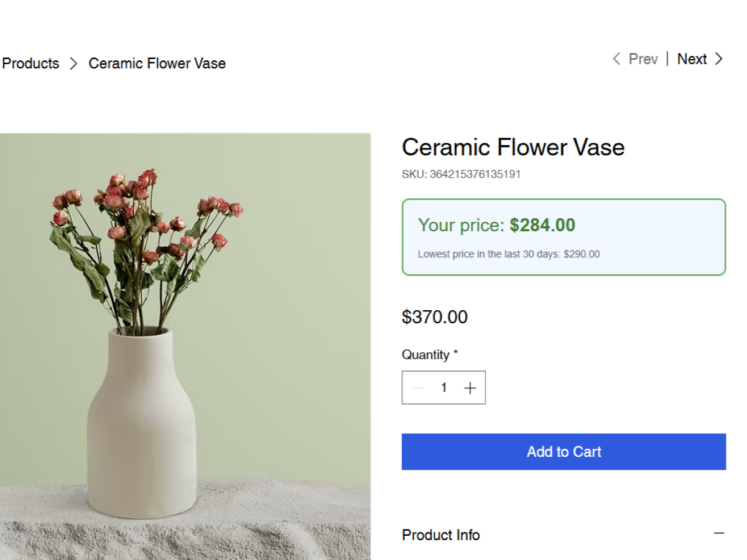Click the Ceramic Flower Vase breadcrumb

tap(157, 63)
